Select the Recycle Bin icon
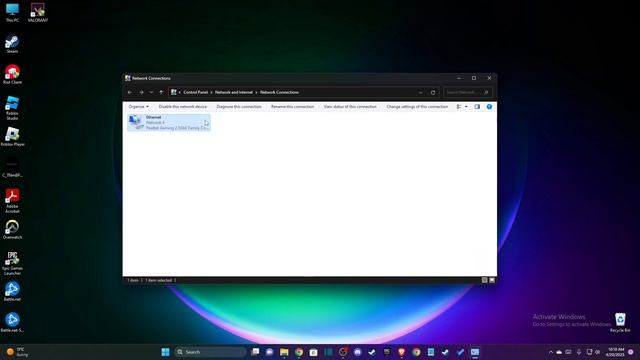 coord(620,322)
